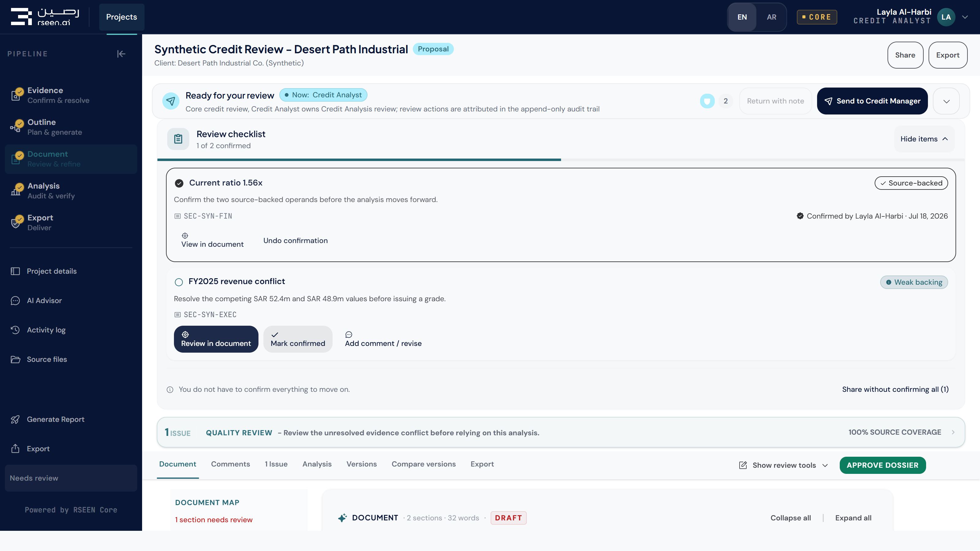The width and height of the screenshot is (980, 551).
Task: Switch to the 1 Issue tab
Action: (276, 464)
